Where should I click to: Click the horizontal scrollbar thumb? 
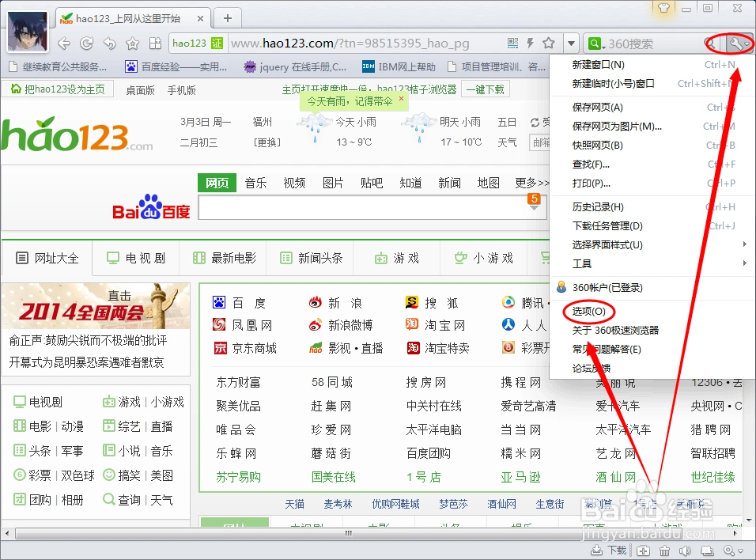click(x=348, y=533)
